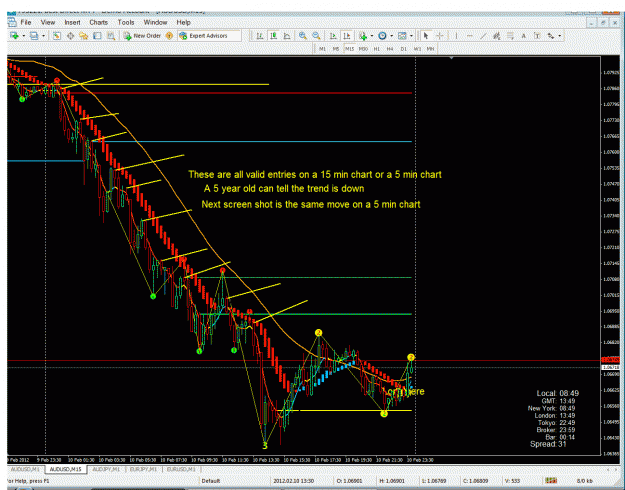The height and width of the screenshot is (490, 625).
Task: Switch timeframe to M1
Action: pos(322,49)
